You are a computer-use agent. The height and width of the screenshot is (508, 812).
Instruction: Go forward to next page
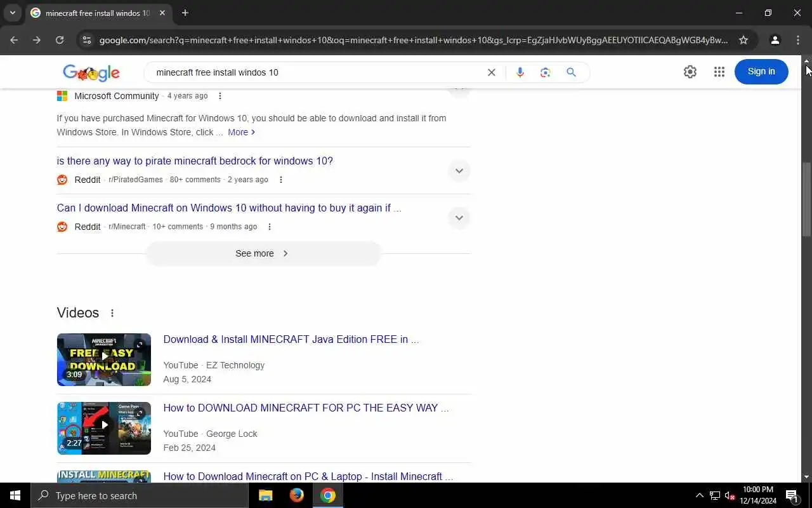click(37, 40)
